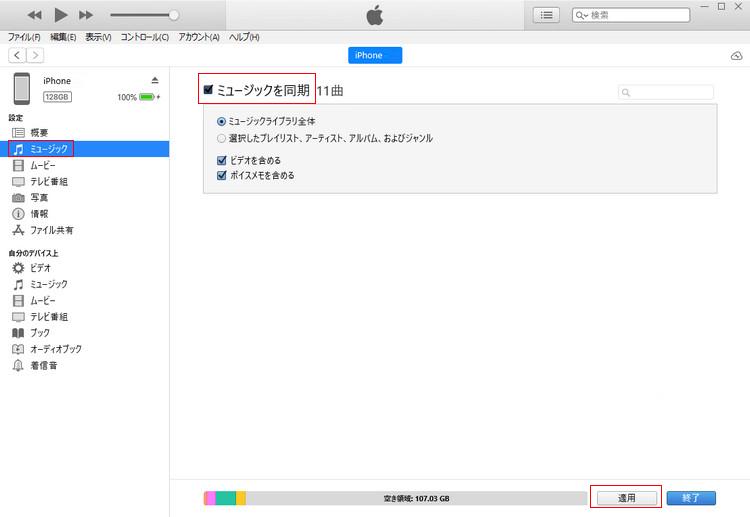
Task: Start playback with the play button
Action: 61,15
